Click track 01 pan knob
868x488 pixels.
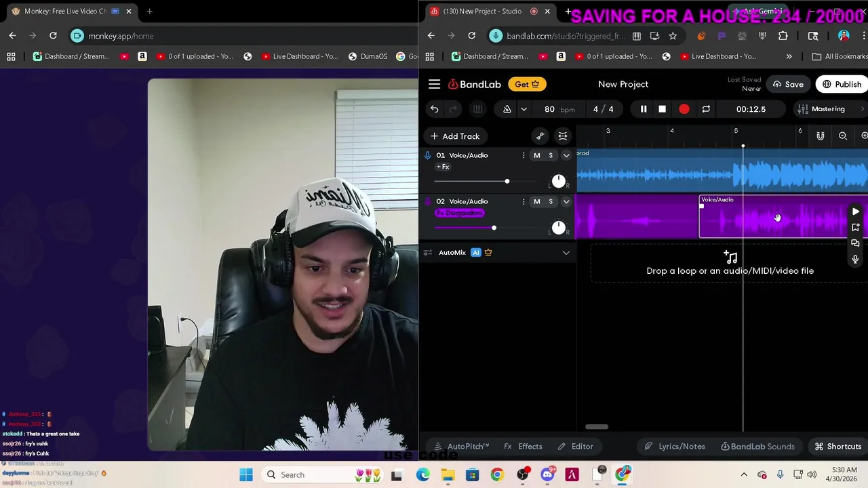click(558, 180)
